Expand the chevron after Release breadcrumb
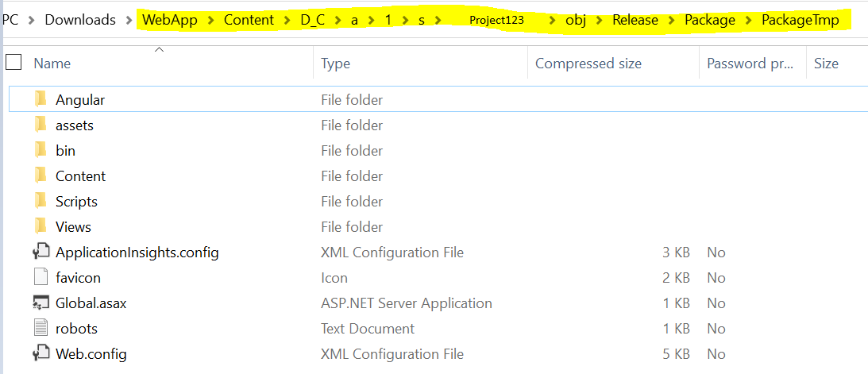This screenshot has width=868, height=374. click(672, 20)
